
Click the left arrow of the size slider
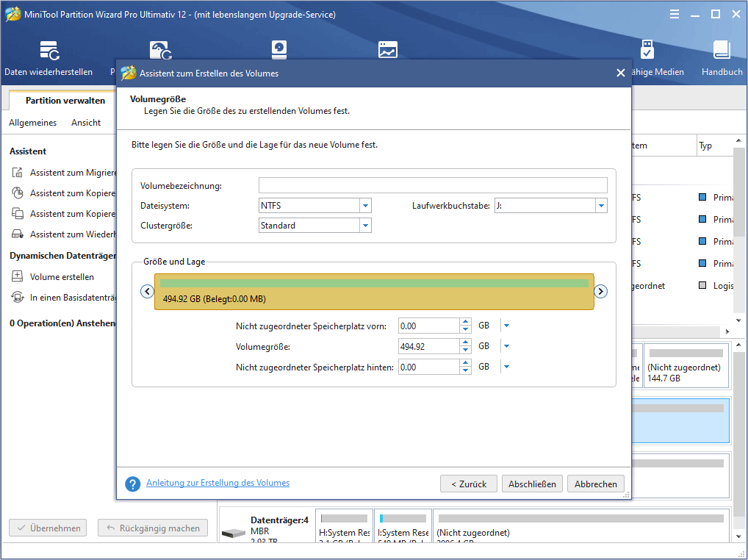[147, 291]
